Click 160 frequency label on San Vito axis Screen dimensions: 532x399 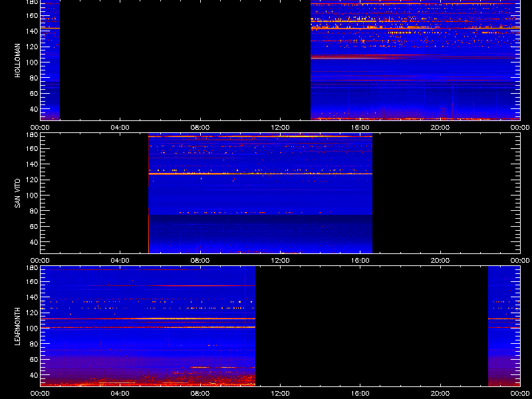pyautogui.click(x=32, y=148)
